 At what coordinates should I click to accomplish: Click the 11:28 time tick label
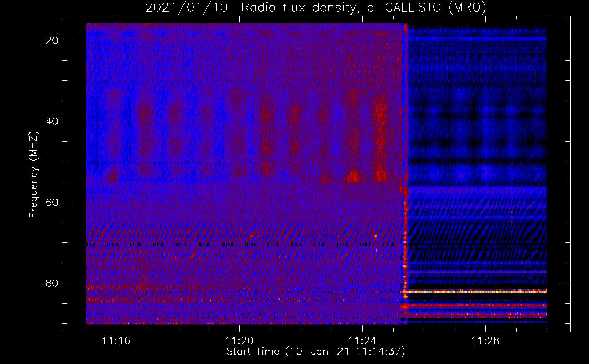pos(485,341)
